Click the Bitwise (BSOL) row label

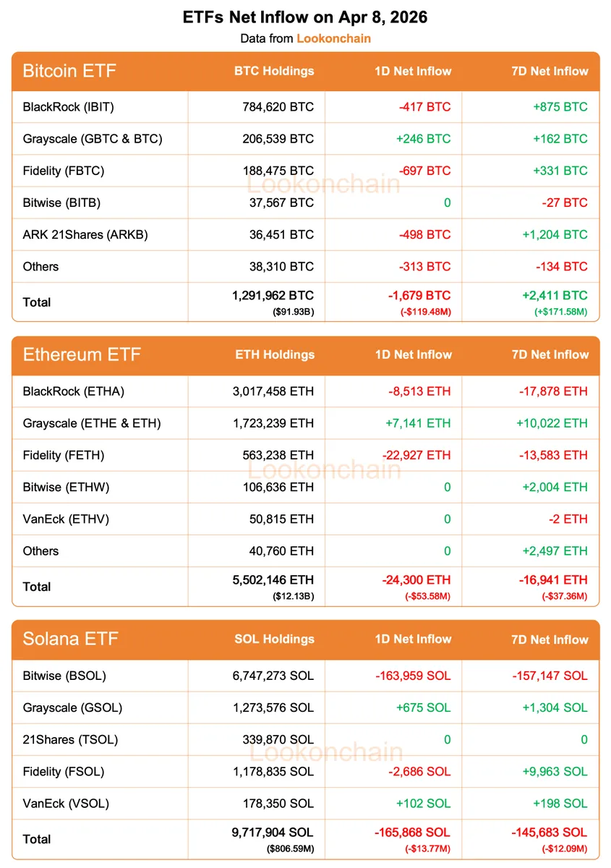pyautogui.click(x=64, y=676)
